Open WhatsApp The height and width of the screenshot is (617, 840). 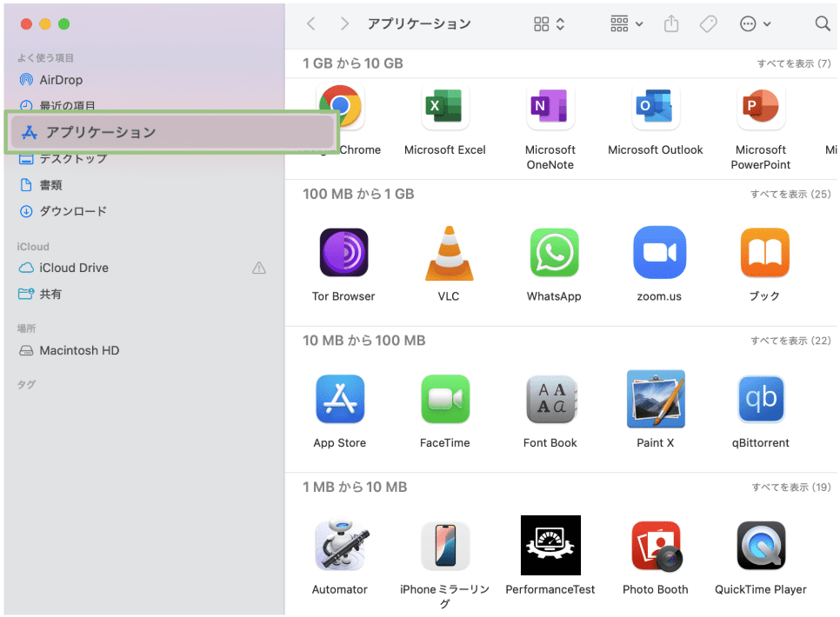click(x=554, y=253)
